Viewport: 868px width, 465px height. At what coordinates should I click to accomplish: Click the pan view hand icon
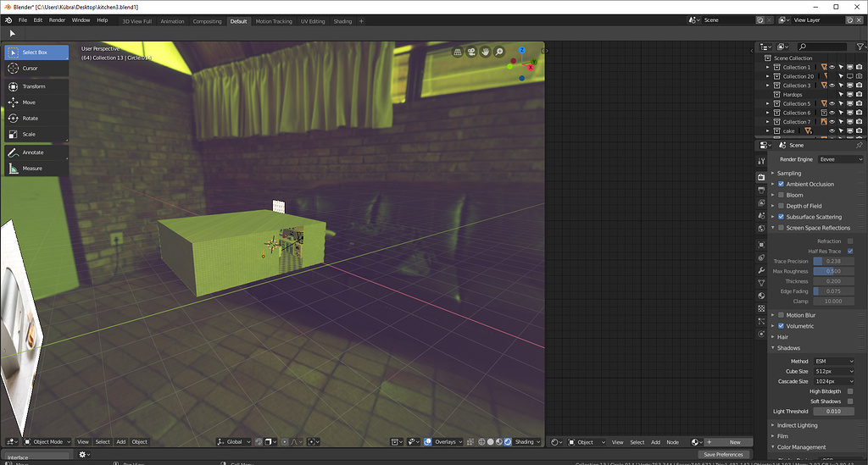tap(485, 52)
